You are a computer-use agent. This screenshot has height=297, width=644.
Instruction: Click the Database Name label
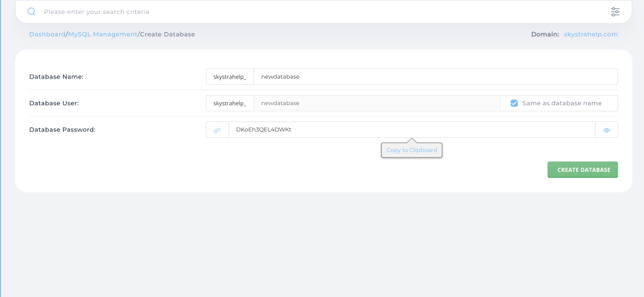57,77
